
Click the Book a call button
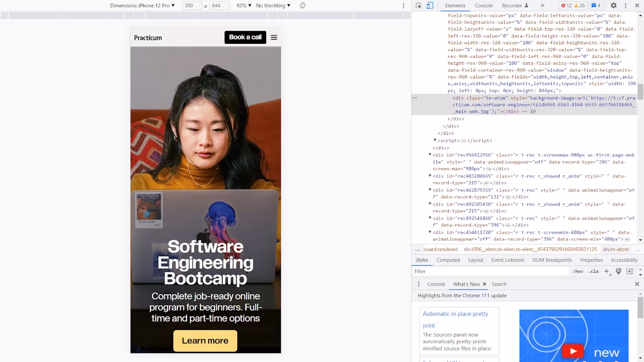point(245,37)
